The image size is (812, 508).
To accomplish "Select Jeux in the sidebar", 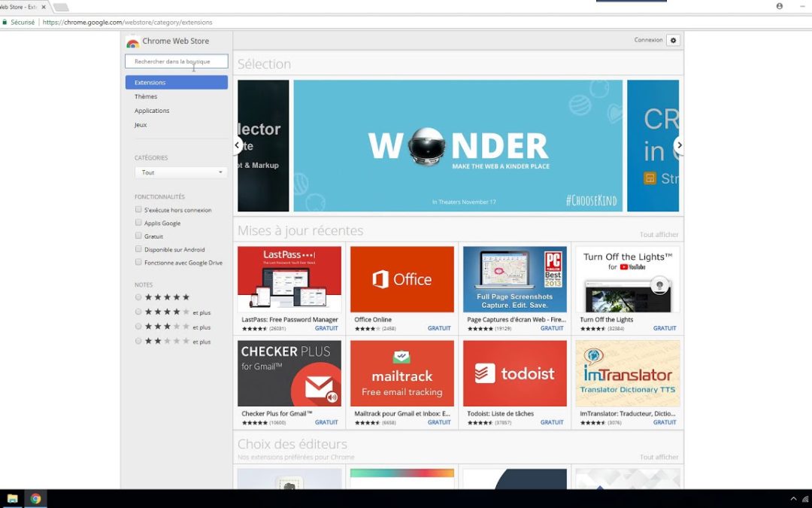I will pyautogui.click(x=140, y=124).
